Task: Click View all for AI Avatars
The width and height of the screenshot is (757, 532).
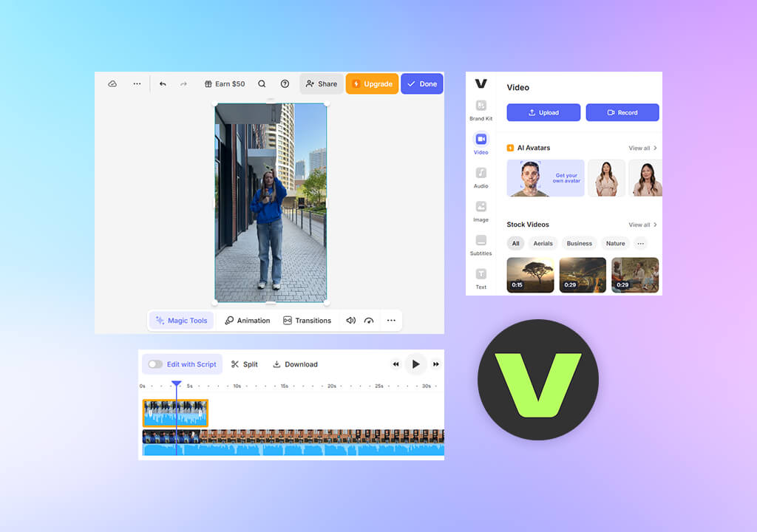Action: (x=642, y=149)
